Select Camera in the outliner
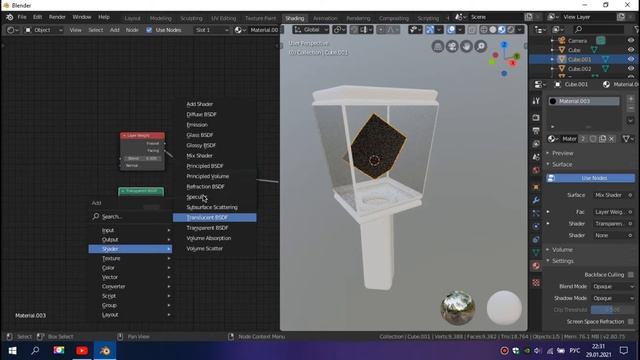This screenshot has width=640, height=360. (577, 40)
